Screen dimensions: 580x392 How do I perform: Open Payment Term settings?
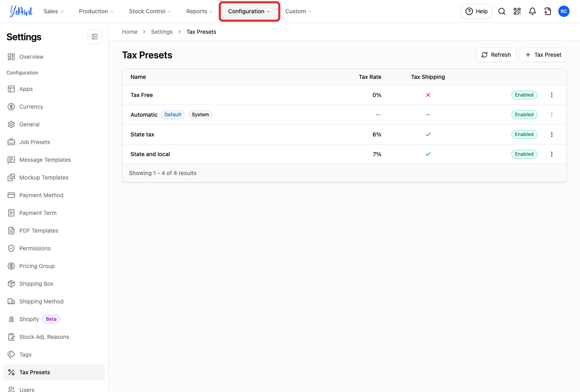click(x=54, y=213)
